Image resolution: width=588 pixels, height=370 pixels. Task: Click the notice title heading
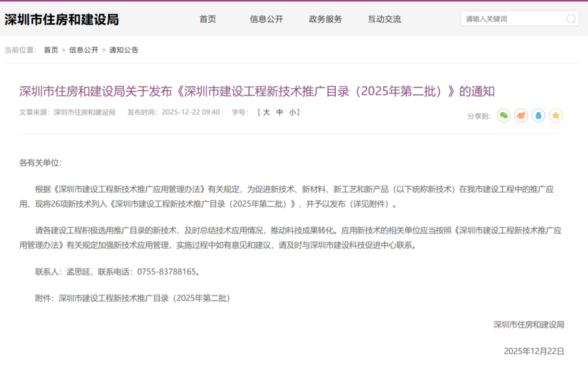[257, 92]
